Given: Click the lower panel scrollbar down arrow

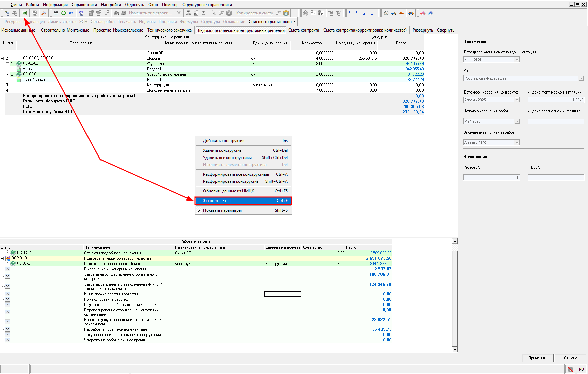Looking at the screenshot, I should click(x=455, y=350).
